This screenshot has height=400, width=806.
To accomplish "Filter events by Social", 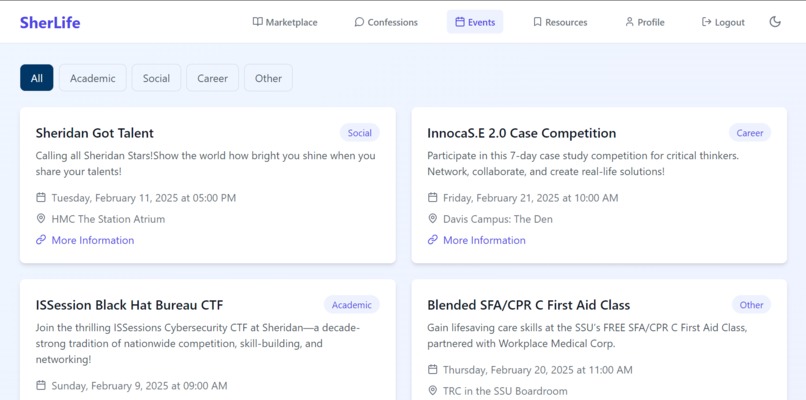I will click(156, 78).
